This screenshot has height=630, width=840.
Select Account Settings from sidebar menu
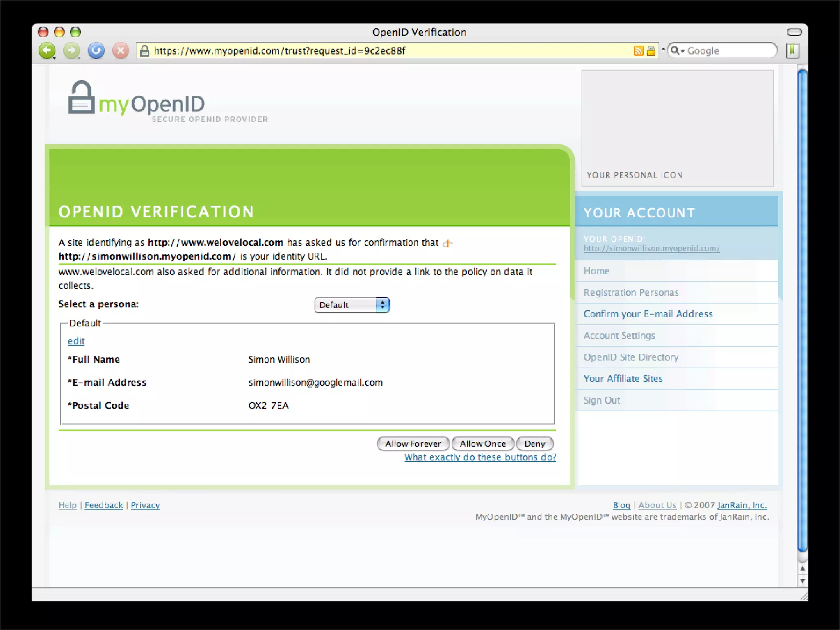(x=619, y=336)
